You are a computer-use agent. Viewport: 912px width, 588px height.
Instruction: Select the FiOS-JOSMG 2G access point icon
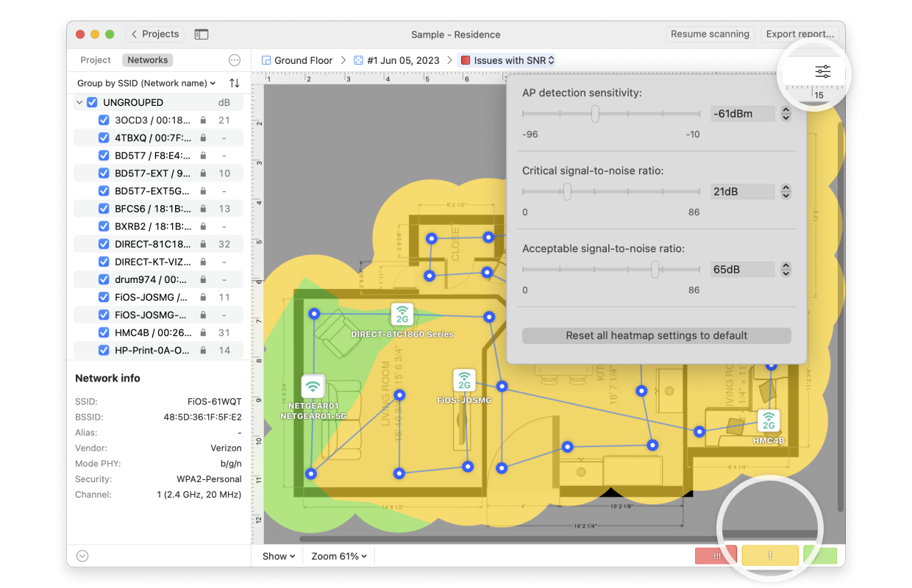[464, 381]
